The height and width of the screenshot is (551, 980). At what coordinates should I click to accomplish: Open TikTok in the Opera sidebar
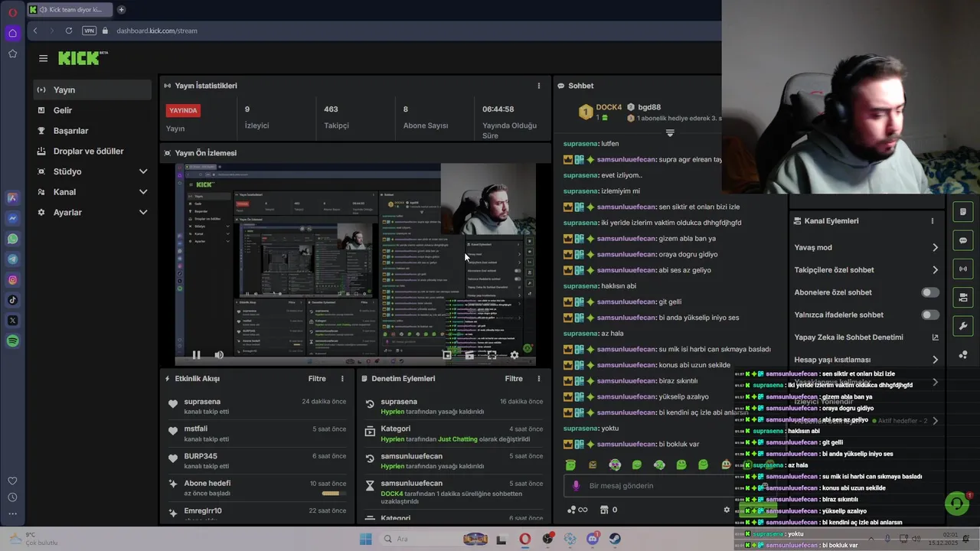click(x=12, y=300)
